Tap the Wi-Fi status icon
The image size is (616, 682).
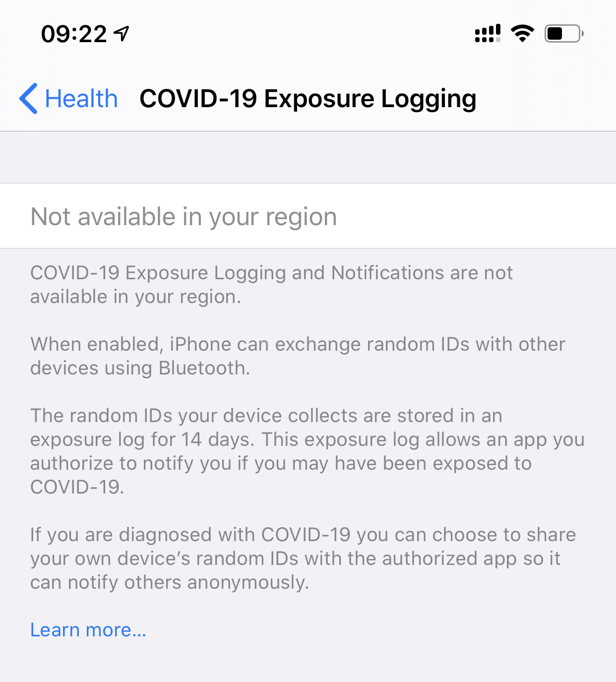[x=522, y=34]
